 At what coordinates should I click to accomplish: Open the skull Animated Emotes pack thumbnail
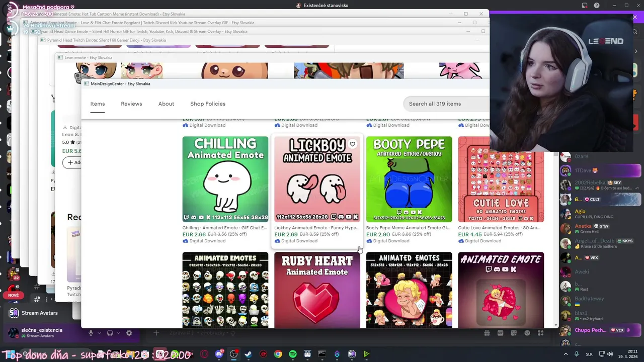tap(225, 290)
